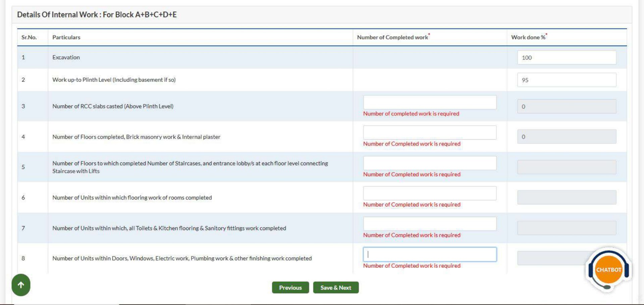
Task: Click disabled rooms flooring work done percentage
Action: tap(567, 197)
